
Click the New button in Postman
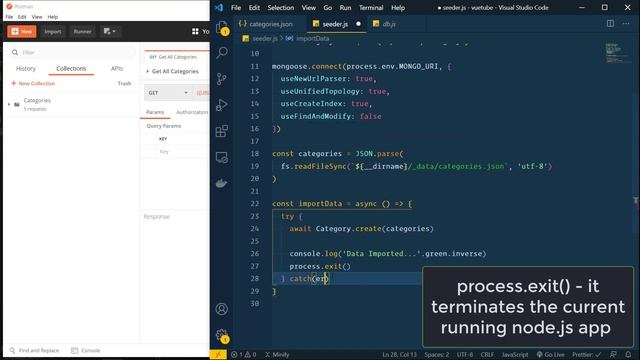coord(22,31)
